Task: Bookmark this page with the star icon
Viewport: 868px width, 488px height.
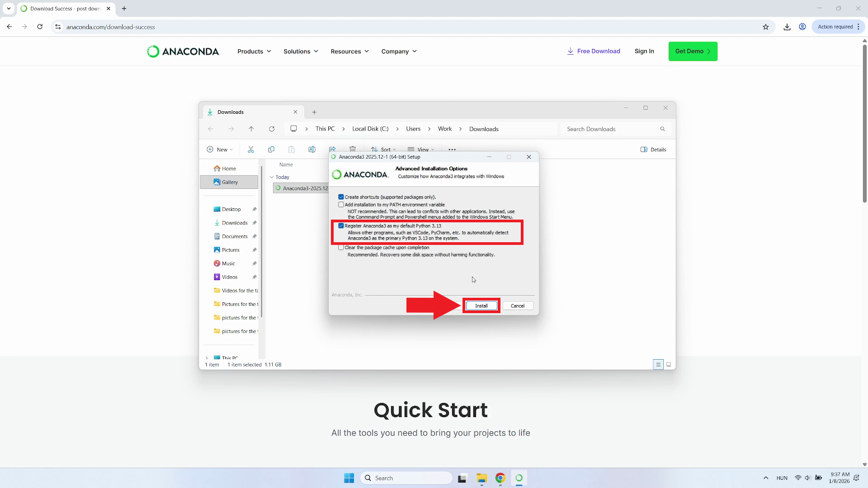Action: [765, 27]
